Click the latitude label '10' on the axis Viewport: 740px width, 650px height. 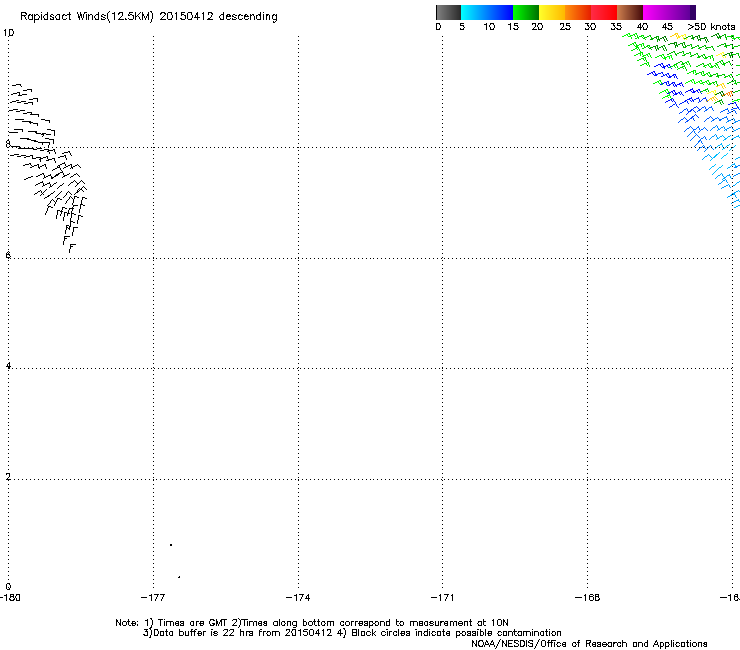point(8,33)
